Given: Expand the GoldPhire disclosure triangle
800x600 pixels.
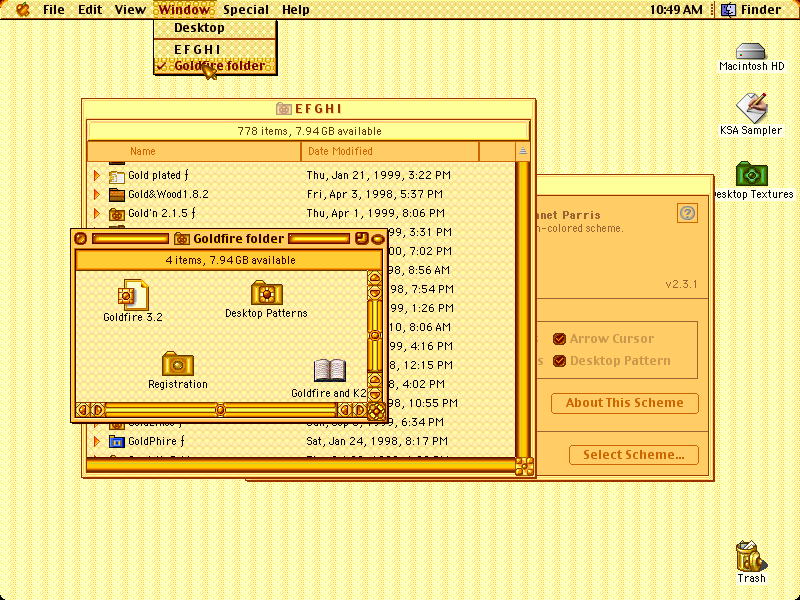Looking at the screenshot, I should 96,441.
